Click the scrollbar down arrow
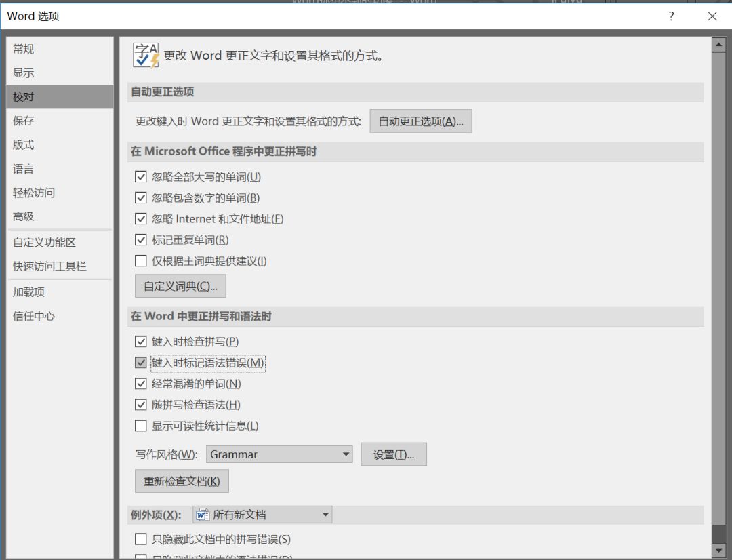The height and width of the screenshot is (560, 732). tap(718, 551)
